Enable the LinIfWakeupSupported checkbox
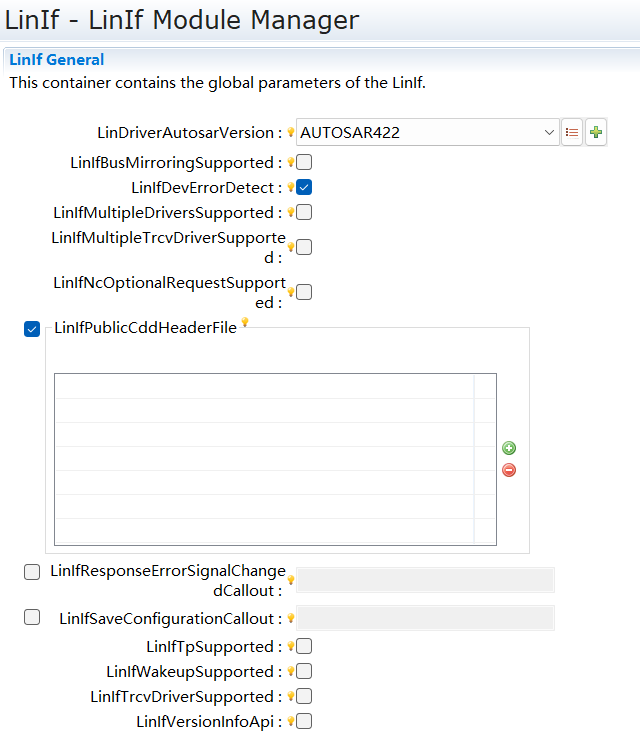Image resolution: width=640 pixels, height=741 pixels. (304, 671)
